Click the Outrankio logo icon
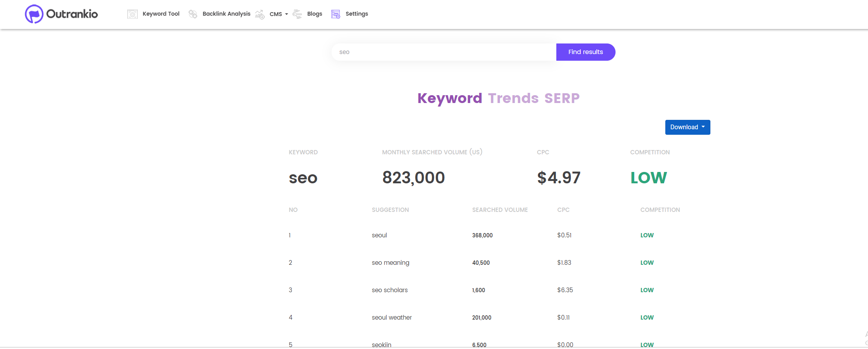The height and width of the screenshot is (349, 868). pyautogui.click(x=34, y=14)
